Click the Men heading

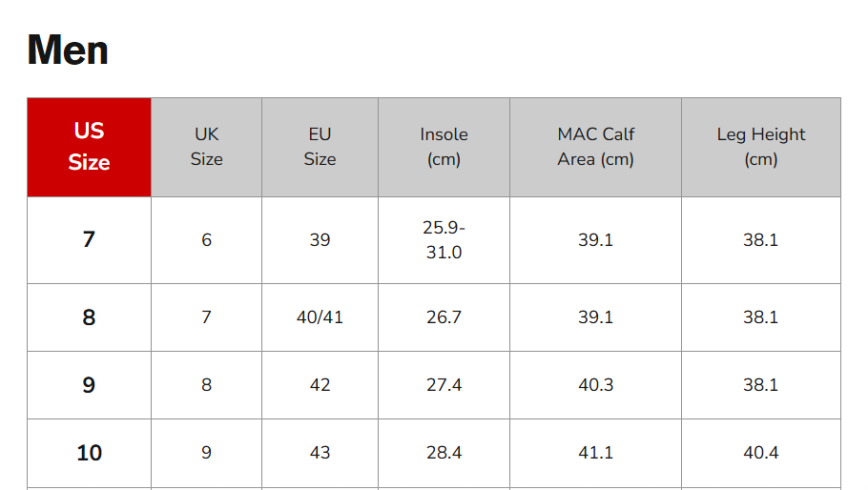click(68, 50)
